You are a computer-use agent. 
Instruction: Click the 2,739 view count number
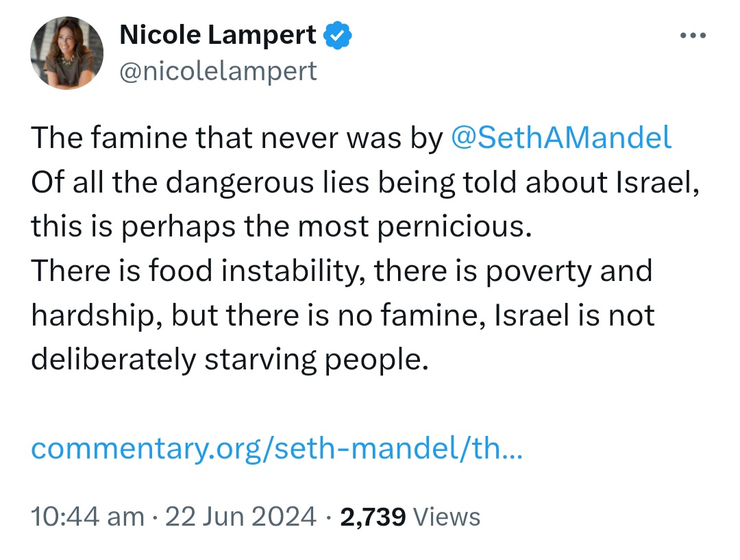[372, 517]
